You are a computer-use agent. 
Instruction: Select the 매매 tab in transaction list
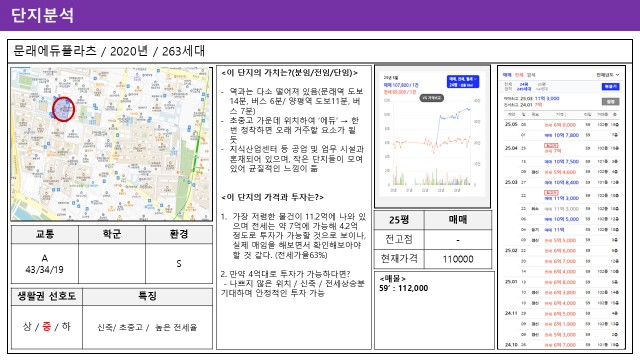[x=507, y=75]
